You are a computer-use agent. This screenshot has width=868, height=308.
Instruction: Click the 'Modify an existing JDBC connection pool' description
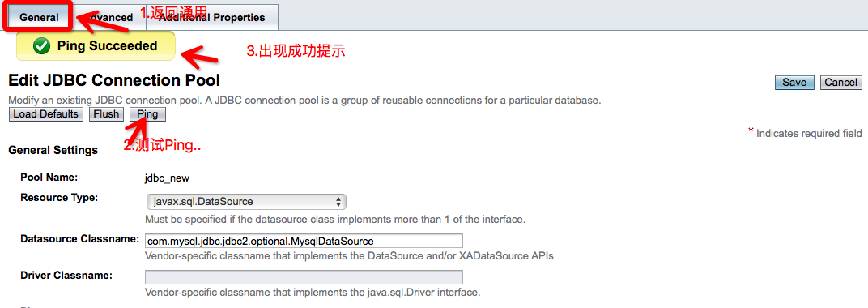tap(304, 101)
